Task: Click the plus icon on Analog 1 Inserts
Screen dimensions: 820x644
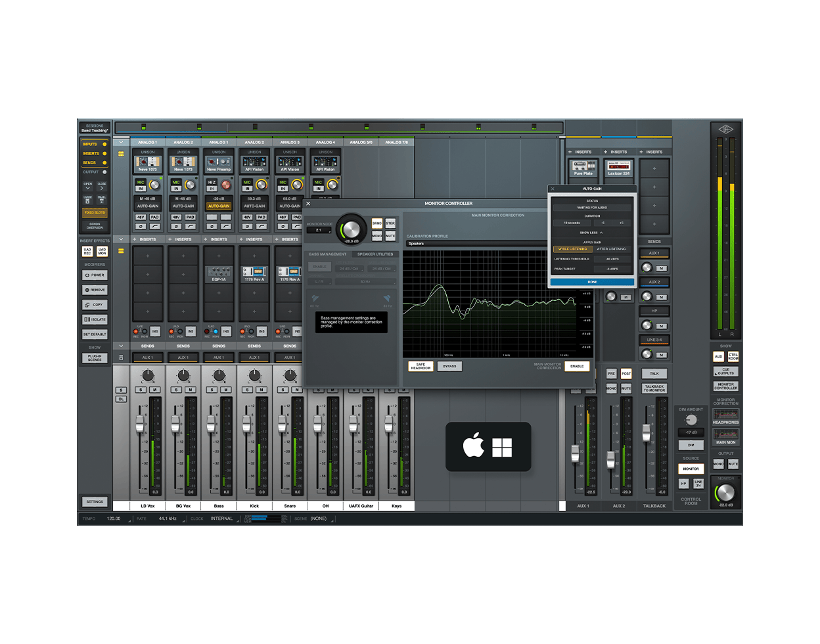Action: pos(135,239)
